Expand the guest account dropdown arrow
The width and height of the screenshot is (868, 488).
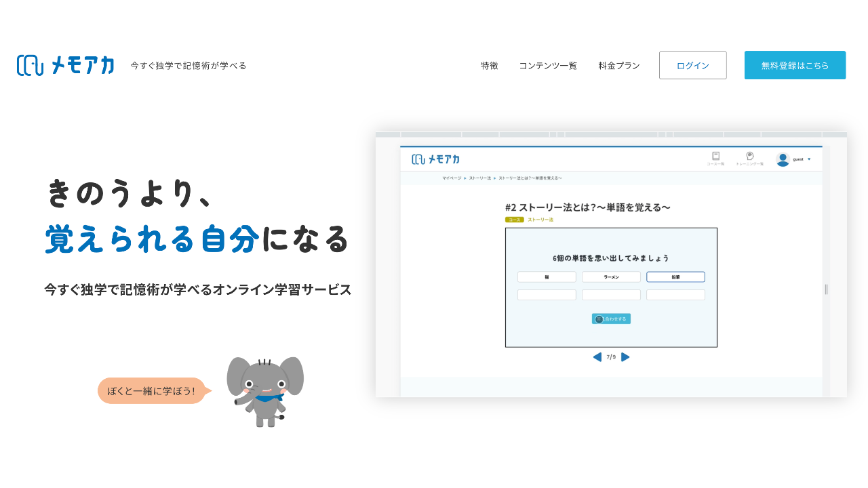point(809,159)
